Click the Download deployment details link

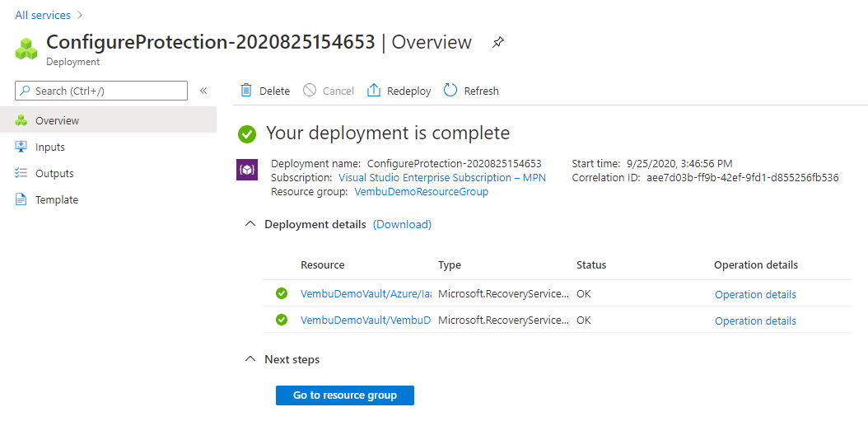coord(402,224)
